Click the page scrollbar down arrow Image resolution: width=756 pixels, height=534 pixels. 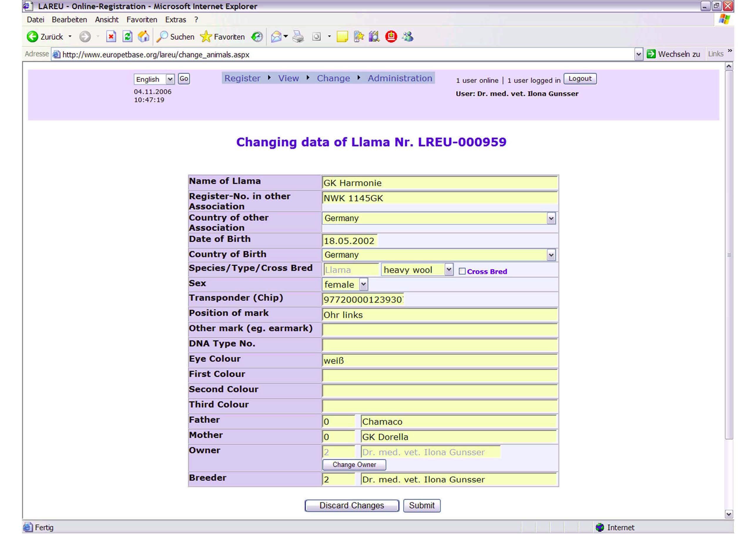[x=729, y=514]
